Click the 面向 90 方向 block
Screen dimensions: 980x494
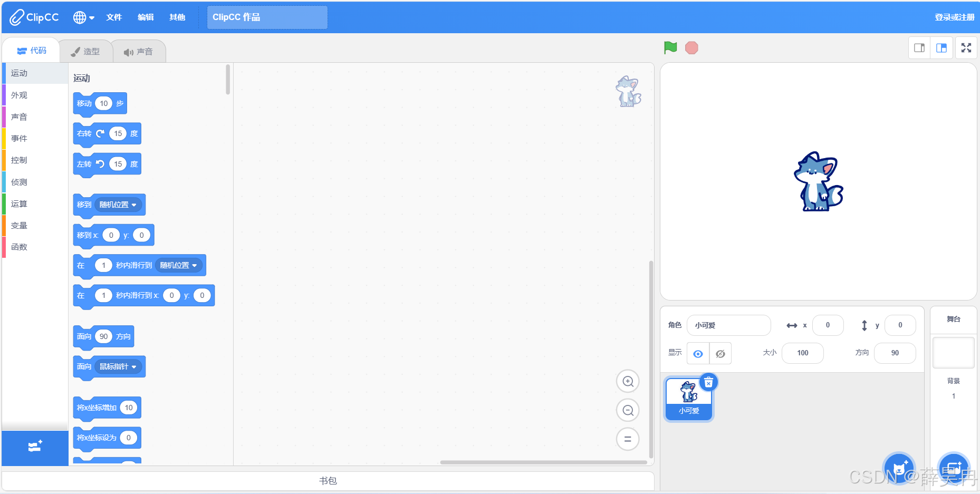103,337
